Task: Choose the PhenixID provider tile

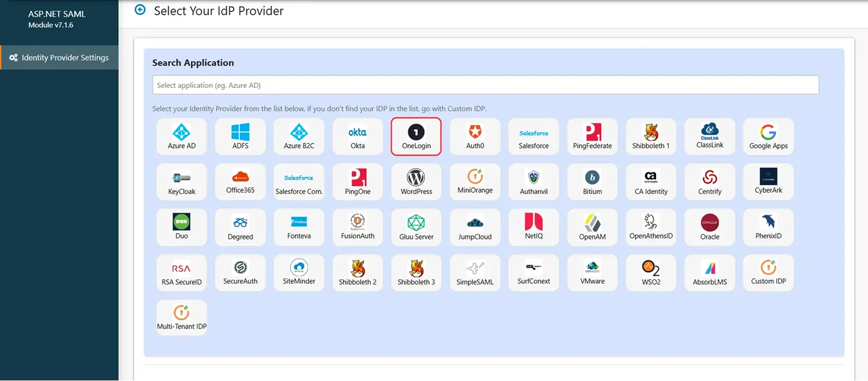Action: pos(768,227)
